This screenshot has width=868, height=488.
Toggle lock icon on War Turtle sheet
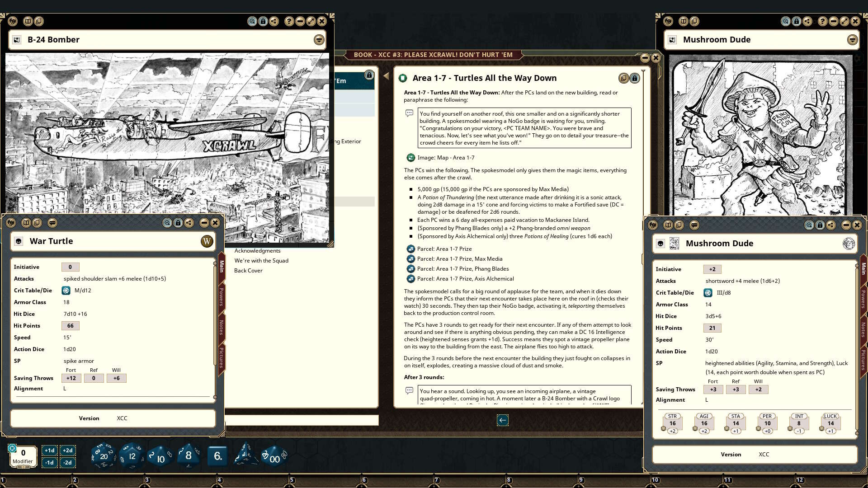click(178, 223)
